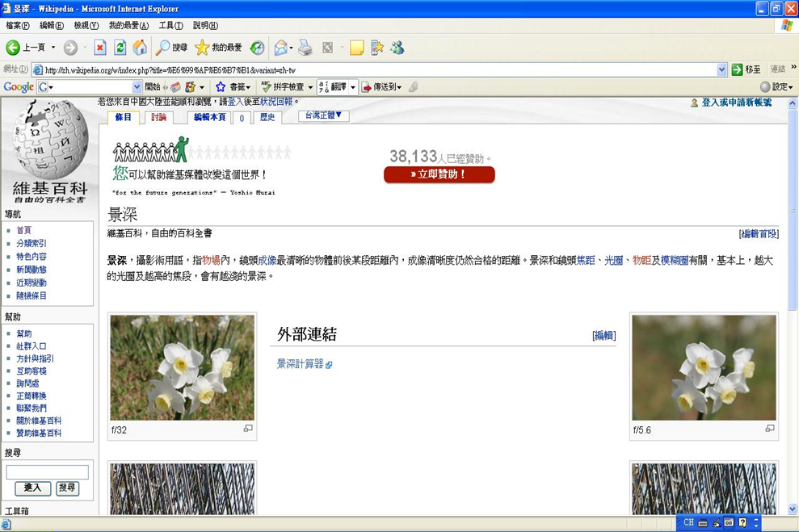
Task: Go back with the 上一頁 arrow button
Action: (26, 48)
